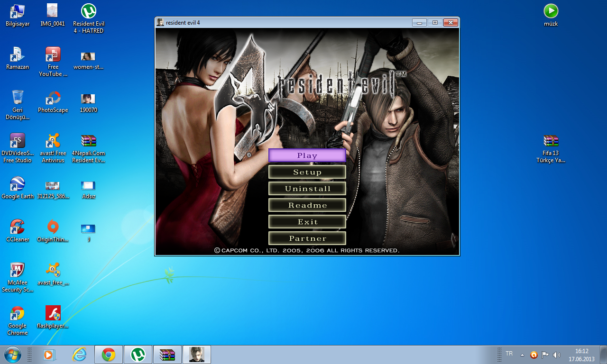Image resolution: width=607 pixels, height=364 pixels.
Task: Select the Ramazan desktop shortcut
Action: pyautogui.click(x=18, y=58)
